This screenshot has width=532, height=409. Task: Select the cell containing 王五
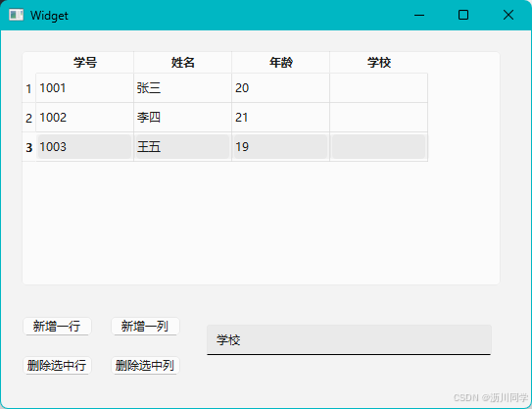click(x=183, y=147)
